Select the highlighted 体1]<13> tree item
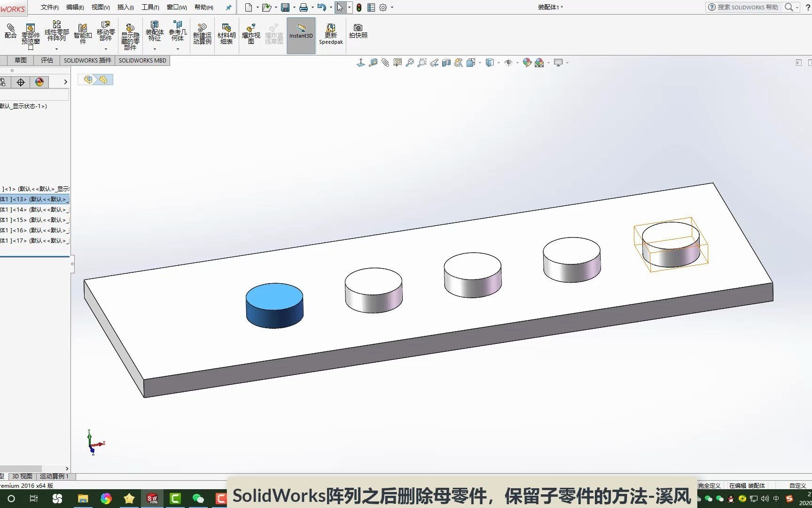Image resolution: width=812 pixels, height=508 pixels. 33,199
